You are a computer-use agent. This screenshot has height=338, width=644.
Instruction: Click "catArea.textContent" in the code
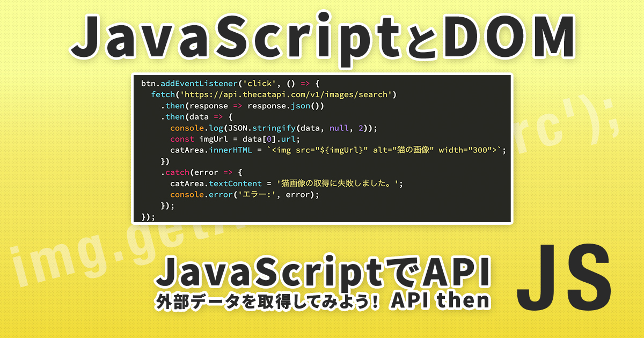coord(216,183)
